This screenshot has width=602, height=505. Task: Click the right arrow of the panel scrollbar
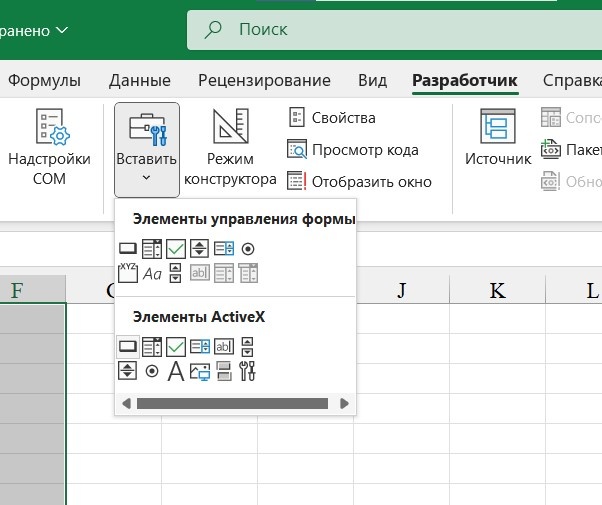344,404
